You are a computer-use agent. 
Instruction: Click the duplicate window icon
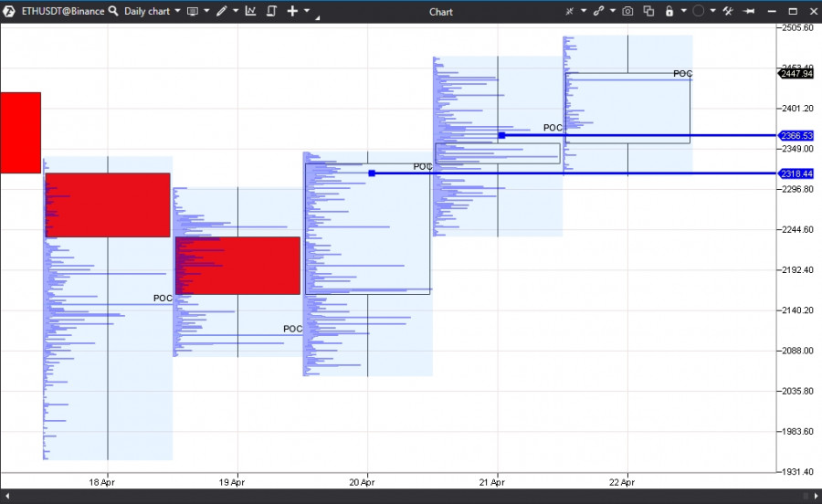click(x=648, y=11)
